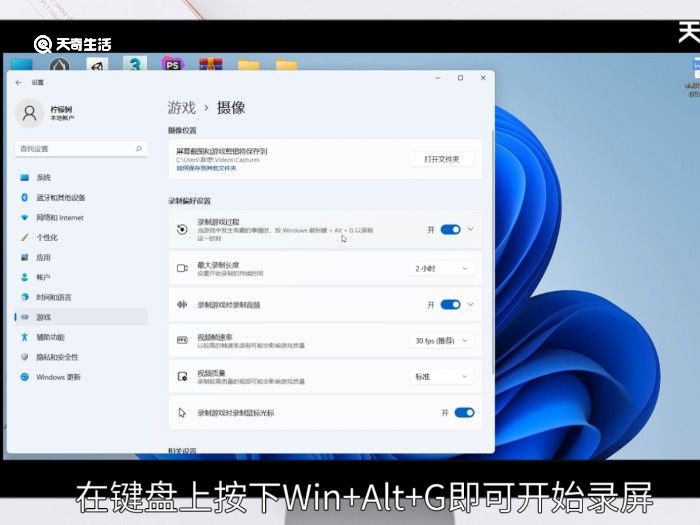The height and width of the screenshot is (525, 700).
Task: Click the system monitor icon in sidebar
Action: (x=25, y=178)
